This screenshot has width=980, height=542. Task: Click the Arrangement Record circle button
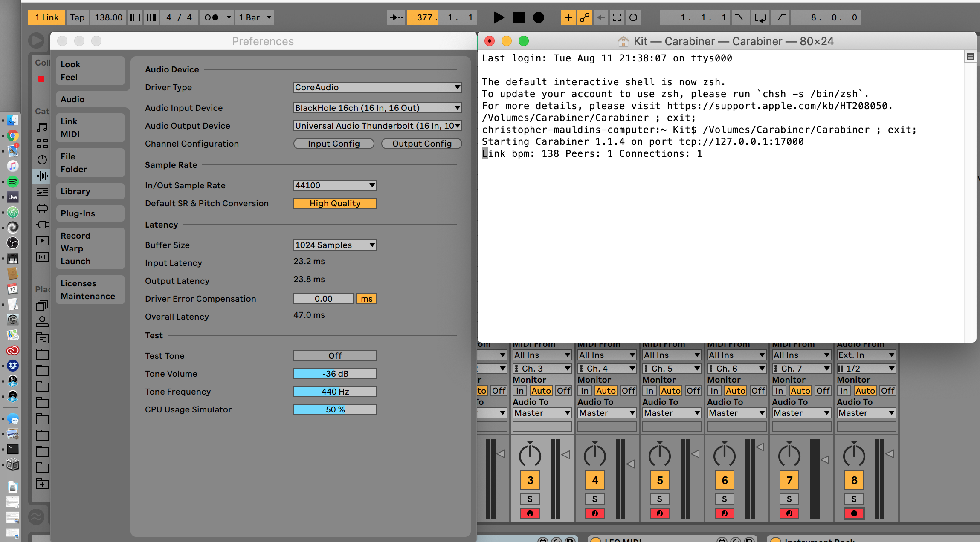(x=539, y=17)
